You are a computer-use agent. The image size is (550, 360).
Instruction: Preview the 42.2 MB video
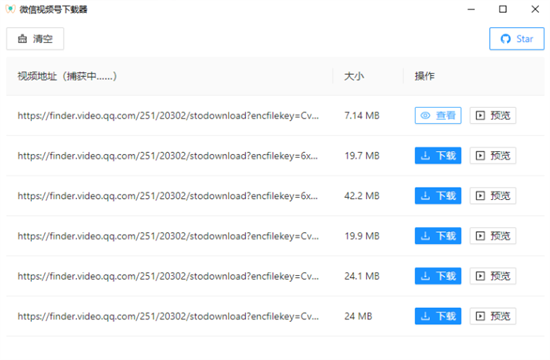pos(493,195)
